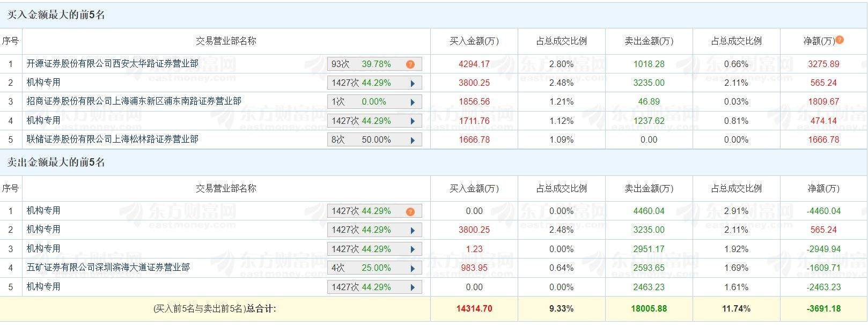Image resolution: width=868 pixels, height=325 pixels.
Task: Click the arrow in the sell table's second 机构专用 row
Action: click(x=413, y=230)
